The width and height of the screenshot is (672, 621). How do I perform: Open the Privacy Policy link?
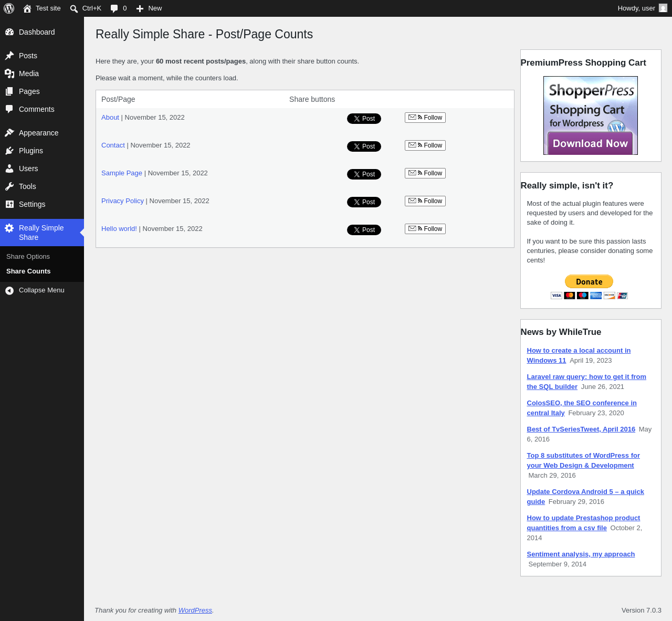tap(122, 201)
